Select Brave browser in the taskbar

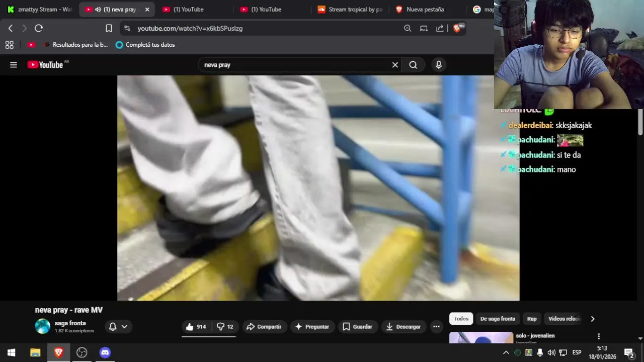click(x=58, y=352)
